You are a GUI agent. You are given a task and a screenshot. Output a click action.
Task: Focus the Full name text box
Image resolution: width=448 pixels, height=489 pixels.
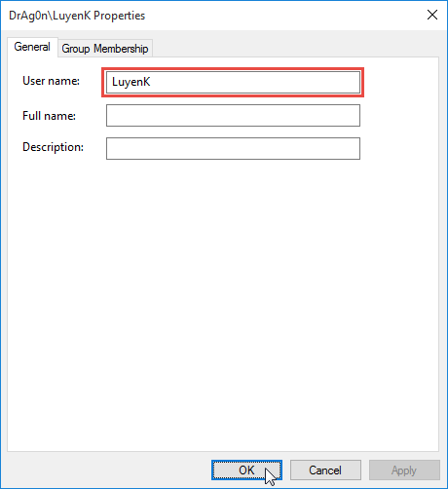click(233, 115)
